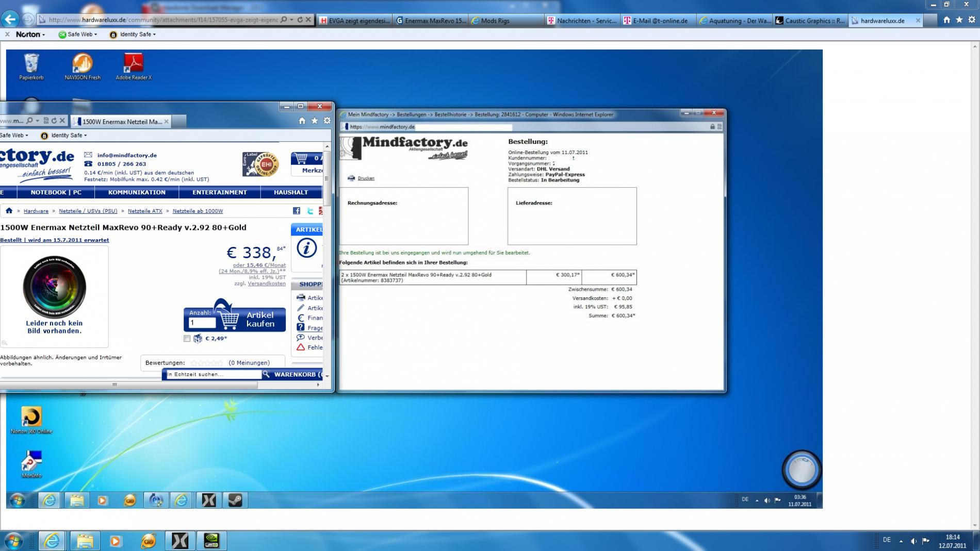
Task: Open the NVIDIA icon in the bottom taskbar
Action: [x=211, y=541]
